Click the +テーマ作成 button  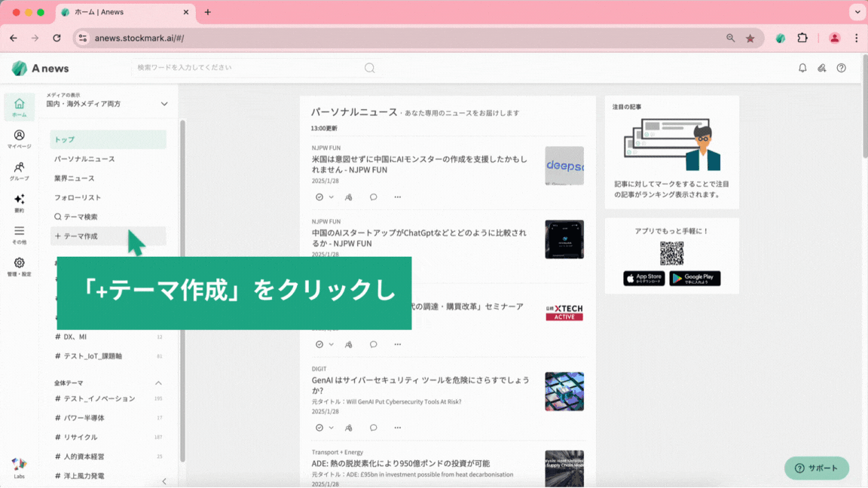[76, 236]
